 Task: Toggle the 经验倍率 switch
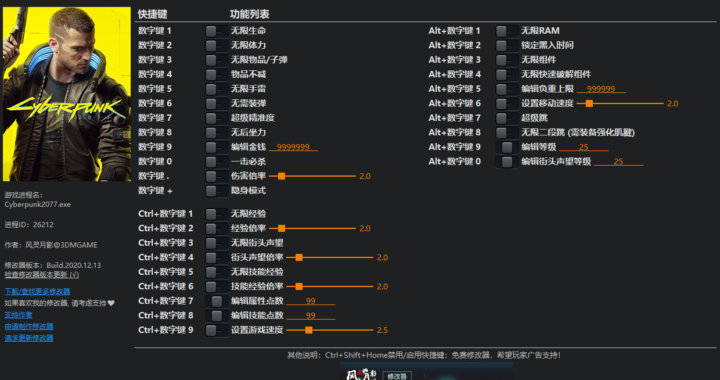[216, 228]
